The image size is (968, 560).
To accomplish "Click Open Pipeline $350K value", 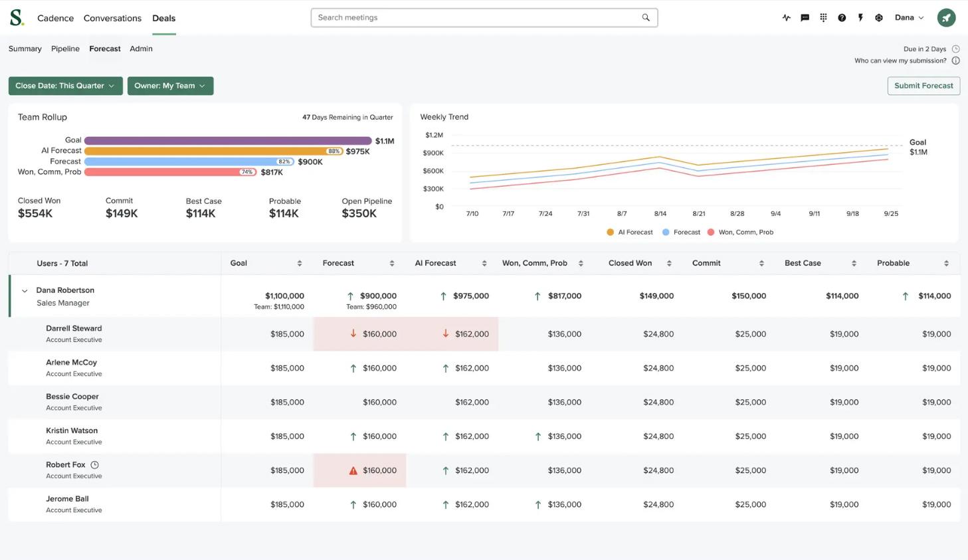I will click(359, 213).
